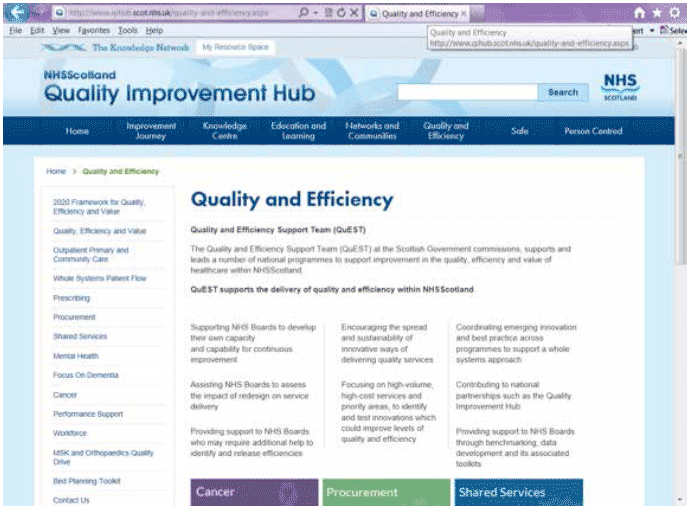Viewport: 689px width, 509px height.
Task: Click Quality and Efficiency breadcrumb
Action: [x=120, y=171]
